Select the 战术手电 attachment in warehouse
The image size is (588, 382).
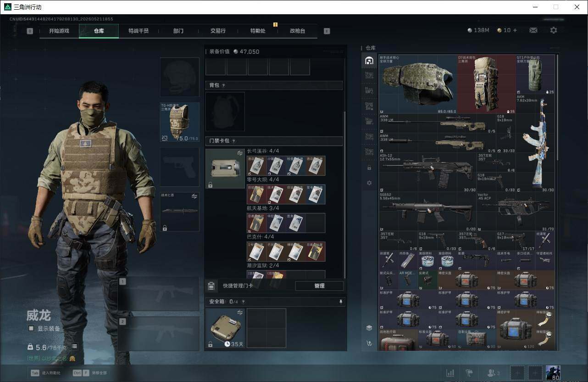coord(506,260)
